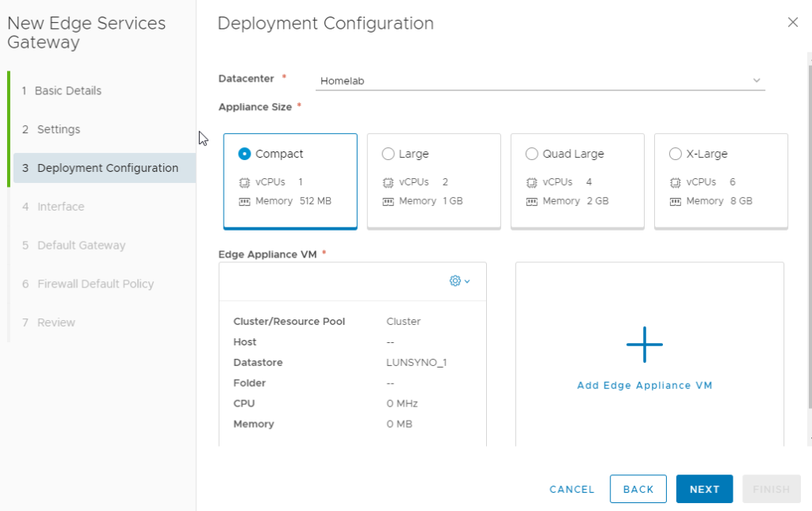Click the CANCEL link
This screenshot has width=812, height=511.
coord(572,490)
